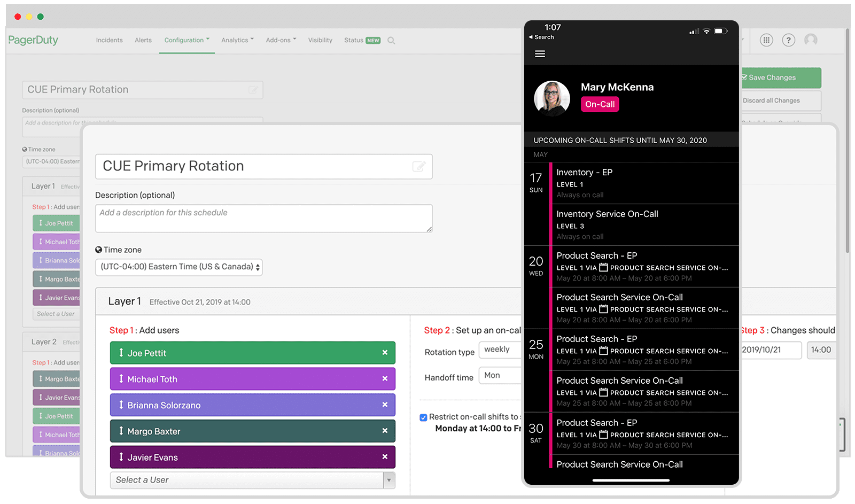855x504 pixels.
Task: Click the PagerDuty logo
Action: point(33,40)
